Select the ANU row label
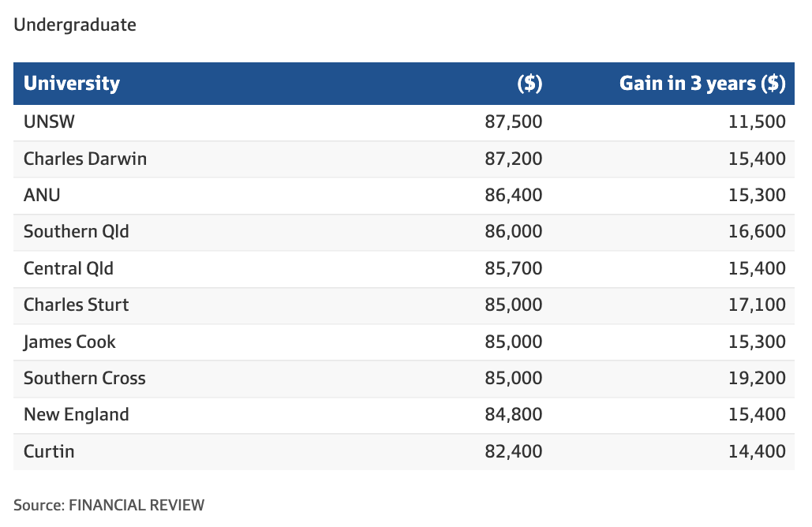The height and width of the screenshot is (527, 812). [42, 195]
